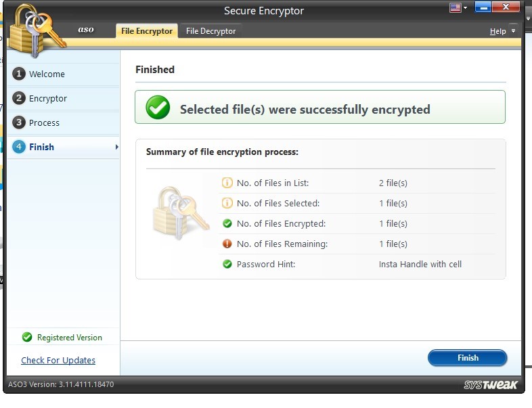Open the language dropdown arrow next to flag

point(465,7)
